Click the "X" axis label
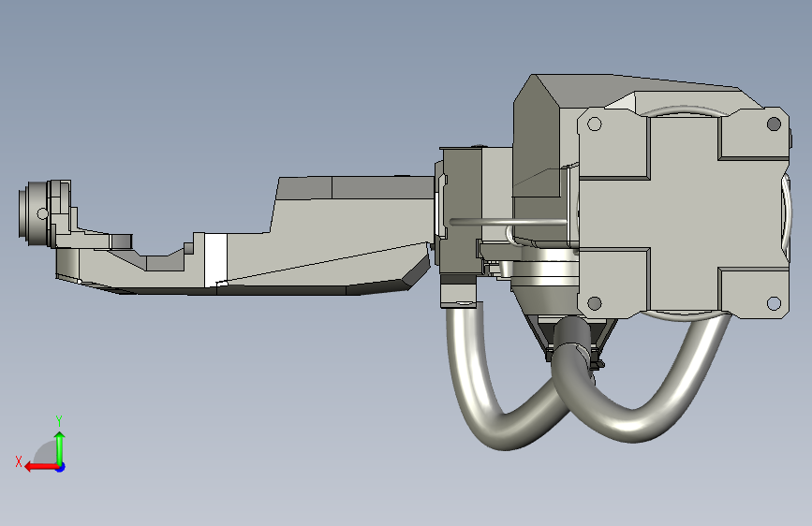 click(x=19, y=461)
